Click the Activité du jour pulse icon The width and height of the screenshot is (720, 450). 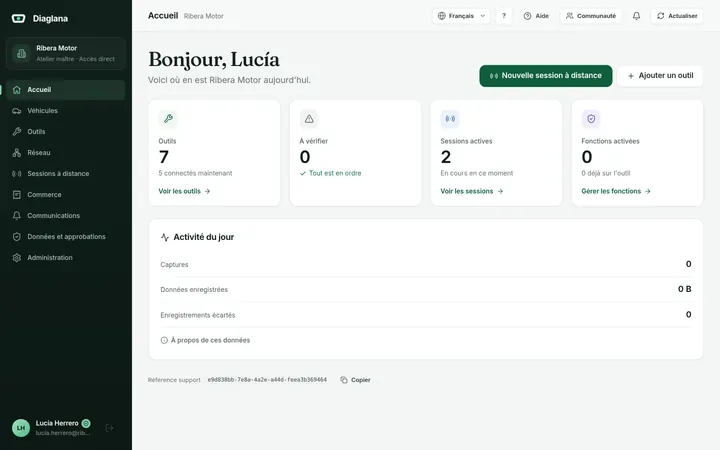[165, 237]
